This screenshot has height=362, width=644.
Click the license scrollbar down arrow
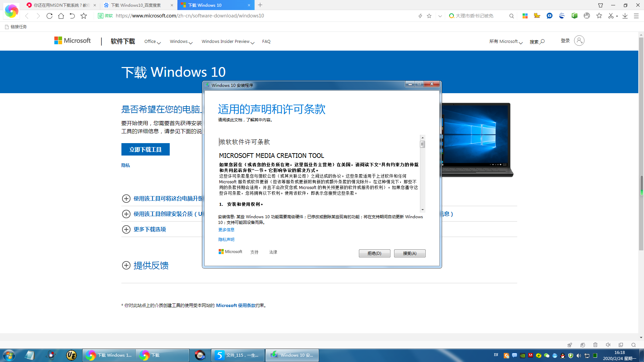[422, 209]
